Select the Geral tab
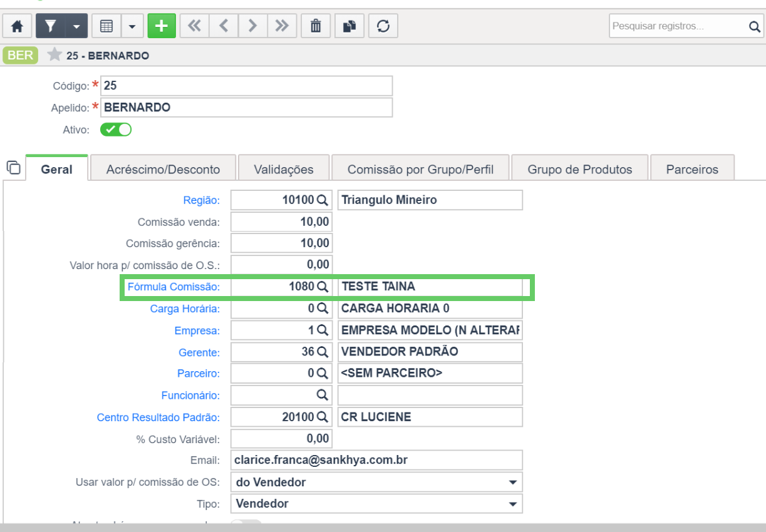The image size is (766, 532). (56, 169)
